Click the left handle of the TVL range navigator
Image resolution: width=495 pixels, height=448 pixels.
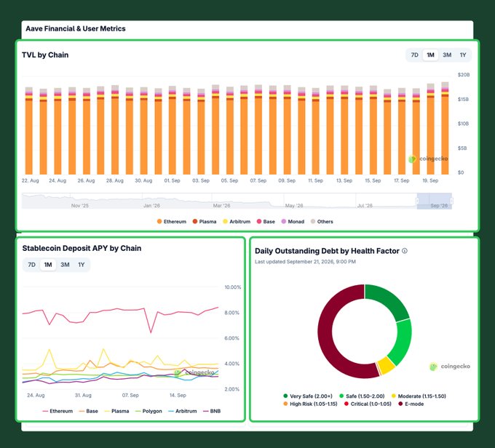(x=417, y=201)
